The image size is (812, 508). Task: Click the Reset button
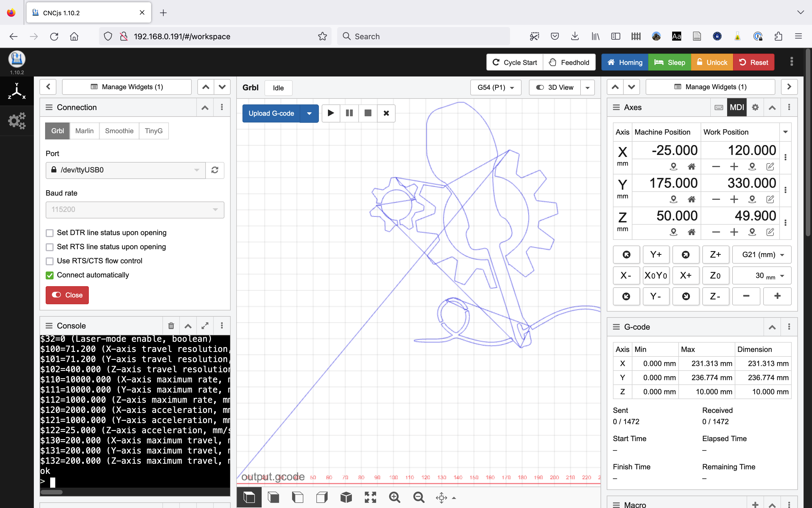pyautogui.click(x=754, y=62)
